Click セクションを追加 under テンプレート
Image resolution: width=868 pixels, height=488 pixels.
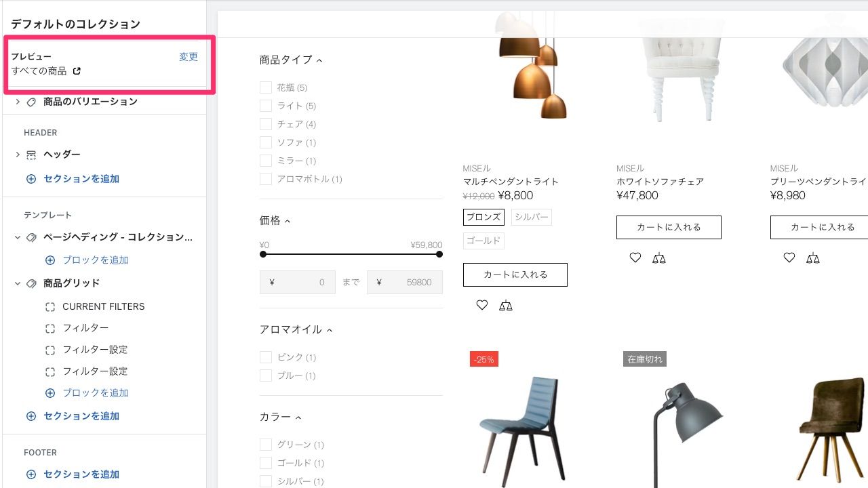[81, 416]
